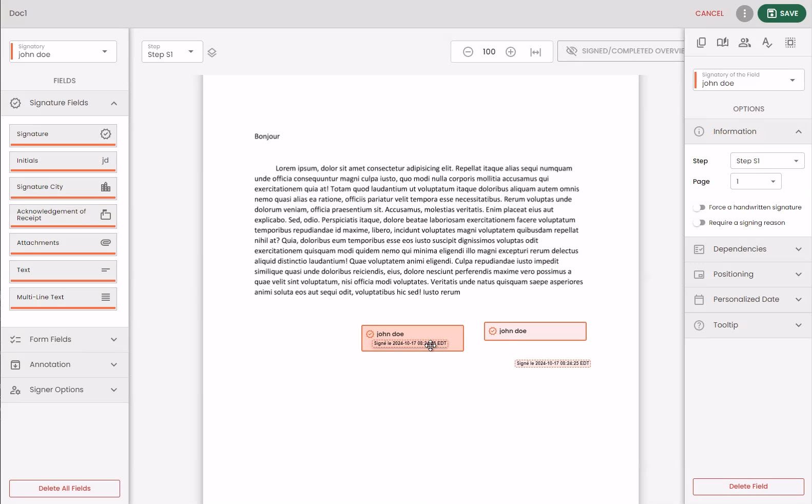Click the Signer Options person-gear icon
Image resolution: width=812 pixels, height=504 pixels.
click(15, 390)
